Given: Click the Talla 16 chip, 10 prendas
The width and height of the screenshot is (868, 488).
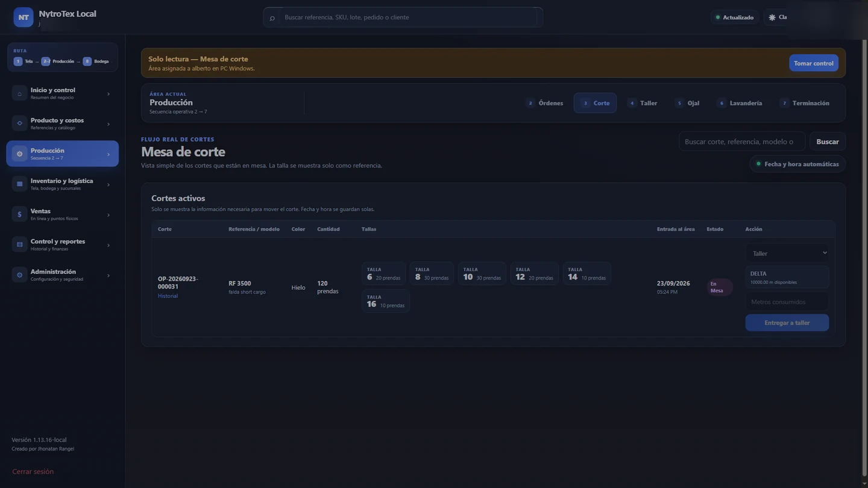Looking at the screenshot, I should click(x=386, y=301).
